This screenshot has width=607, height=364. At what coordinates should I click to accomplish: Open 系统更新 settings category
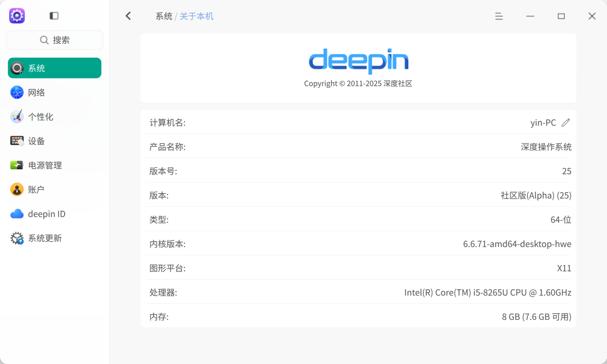pos(54,238)
